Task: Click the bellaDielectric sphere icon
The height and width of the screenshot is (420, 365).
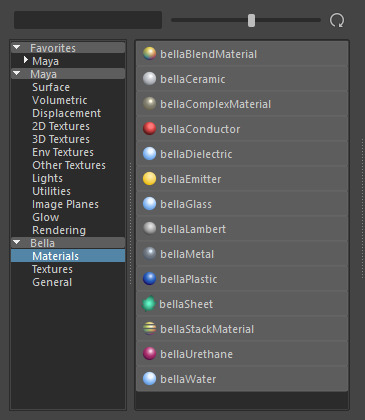Action: 149,154
